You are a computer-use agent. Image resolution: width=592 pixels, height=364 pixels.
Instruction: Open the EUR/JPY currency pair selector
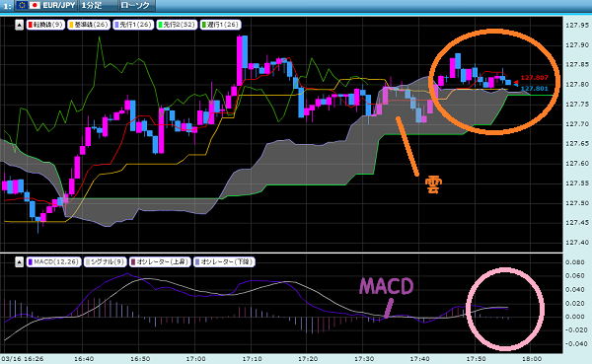click(x=46, y=5)
